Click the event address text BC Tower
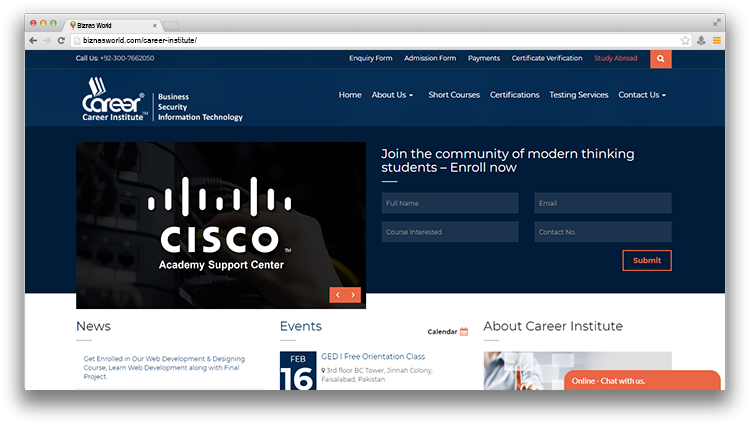 tap(377, 375)
